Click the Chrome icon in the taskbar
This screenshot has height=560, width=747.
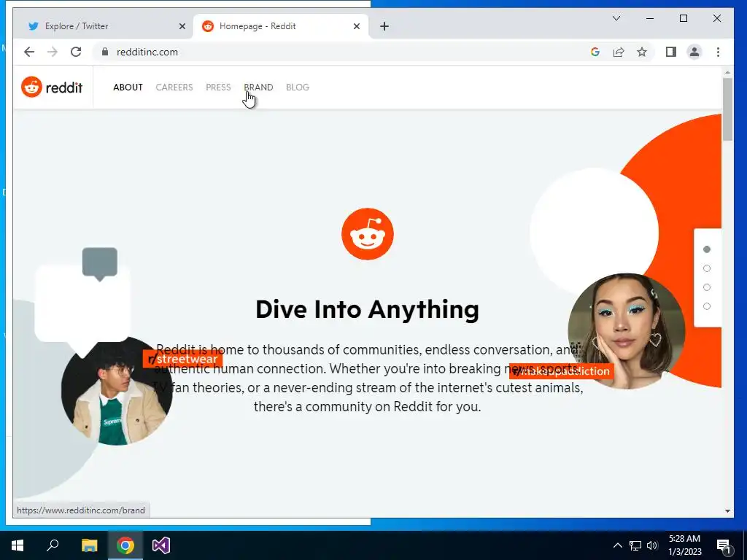tap(125, 545)
